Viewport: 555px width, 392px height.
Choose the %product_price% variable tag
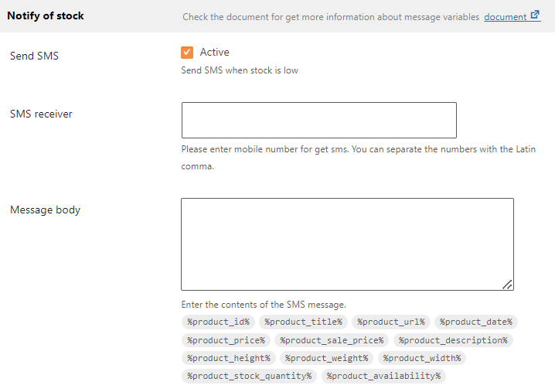click(226, 340)
